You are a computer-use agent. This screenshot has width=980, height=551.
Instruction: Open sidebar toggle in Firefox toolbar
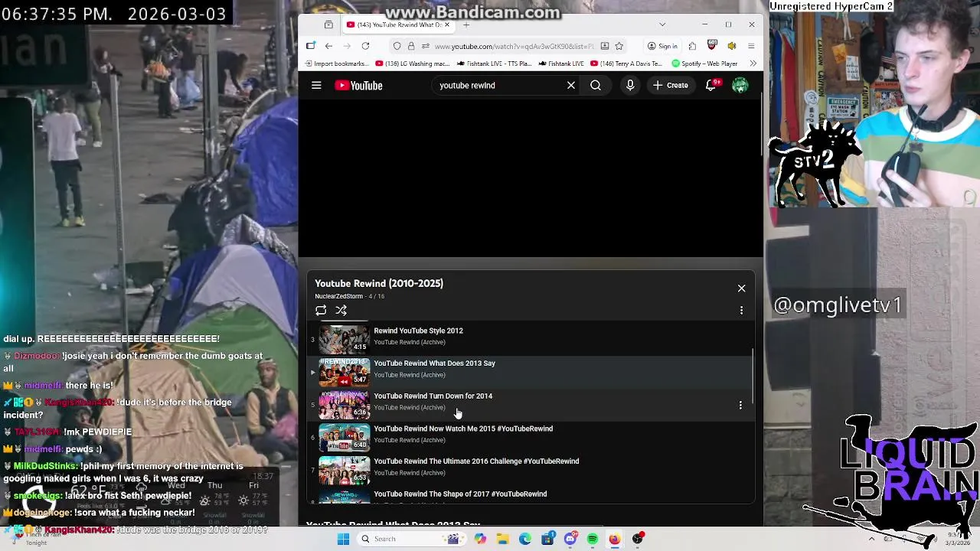(310, 46)
